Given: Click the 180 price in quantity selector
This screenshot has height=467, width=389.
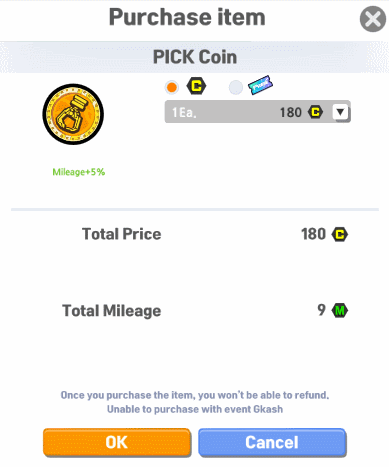Looking at the screenshot, I should 291,112.
